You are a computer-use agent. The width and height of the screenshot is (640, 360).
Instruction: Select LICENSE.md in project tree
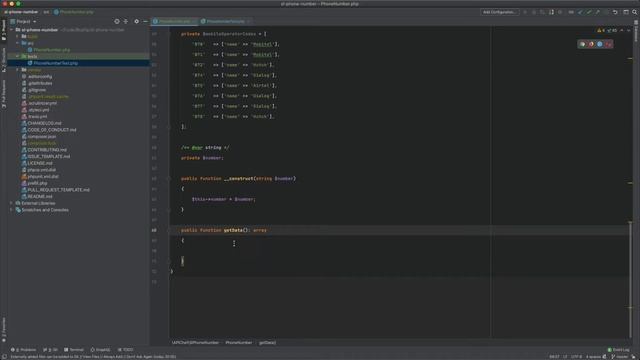click(x=40, y=163)
